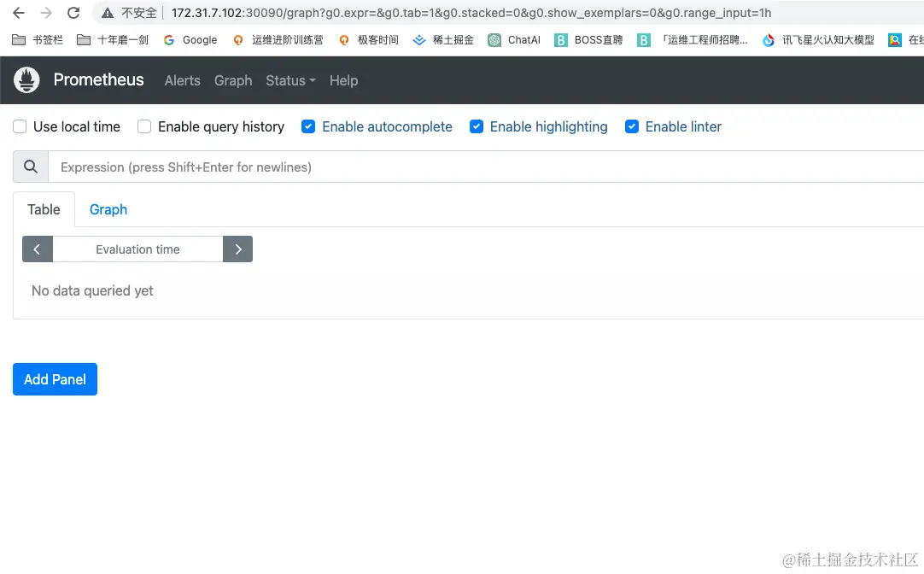924x574 pixels.
Task: Open the Help navbar link
Action: (343, 81)
